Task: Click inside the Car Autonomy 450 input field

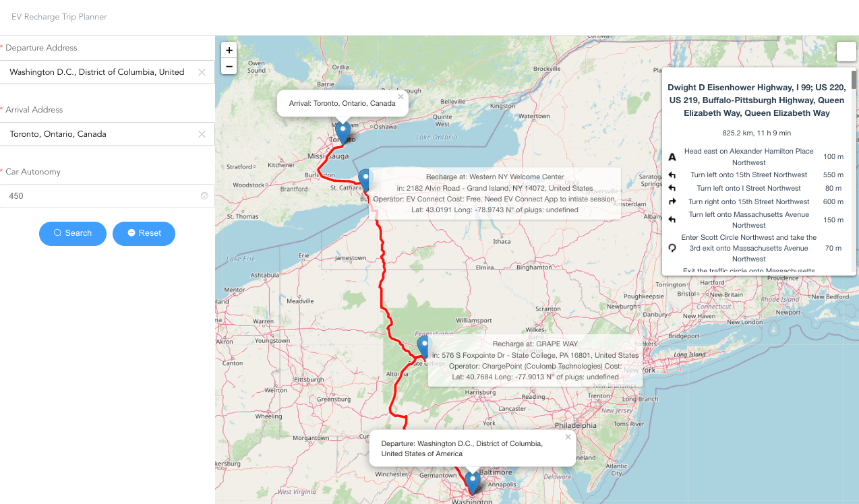Action: 101,196
